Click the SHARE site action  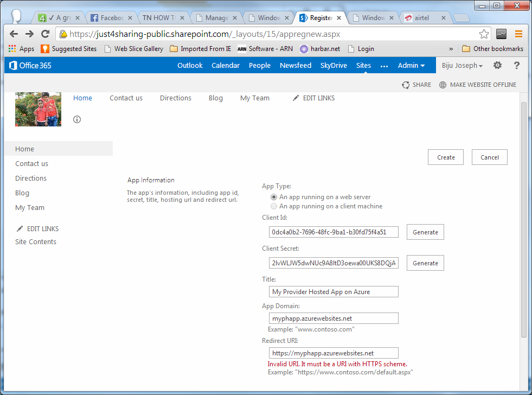coord(416,85)
